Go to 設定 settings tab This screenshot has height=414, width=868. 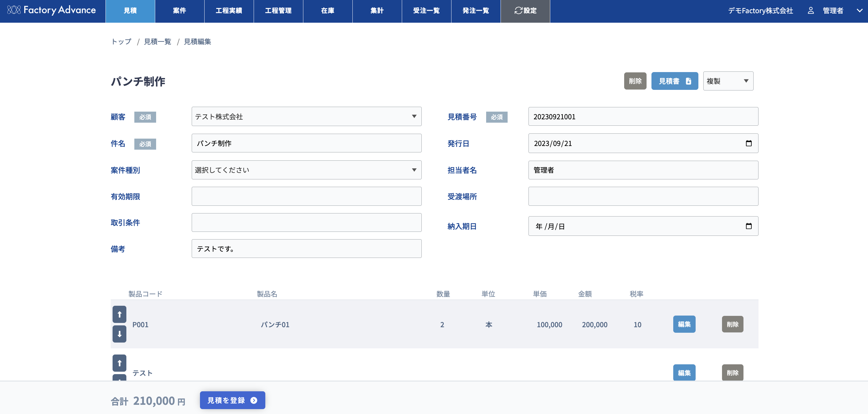[x=525, y=10]
